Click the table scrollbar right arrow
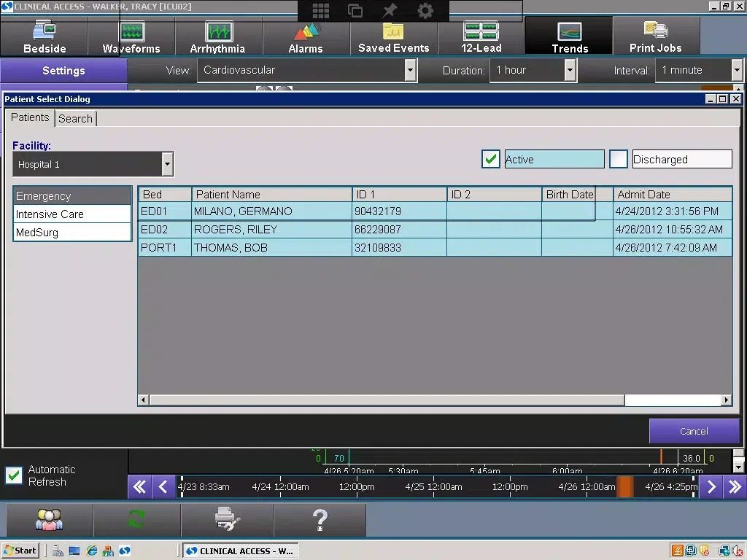The image size is (747, 560). [x=726, y=400]
